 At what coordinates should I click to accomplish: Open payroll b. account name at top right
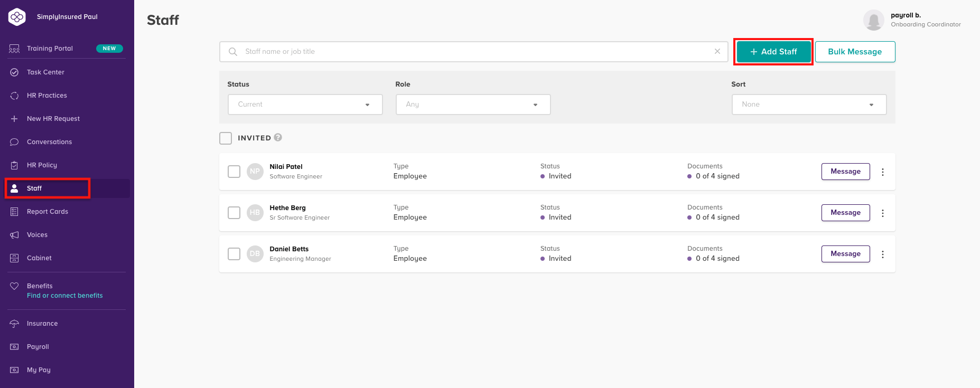(906, 15)
